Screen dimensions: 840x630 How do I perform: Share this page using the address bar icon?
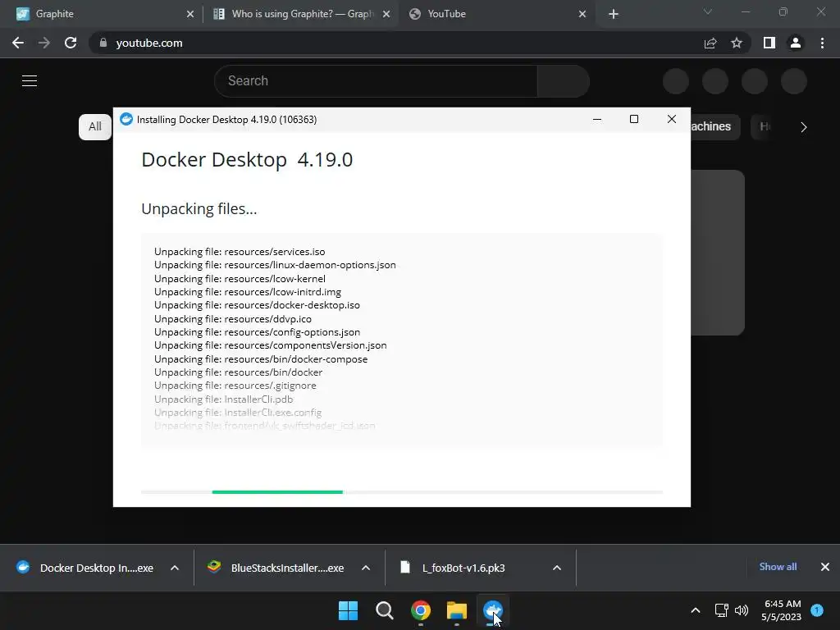coord(710,43)
